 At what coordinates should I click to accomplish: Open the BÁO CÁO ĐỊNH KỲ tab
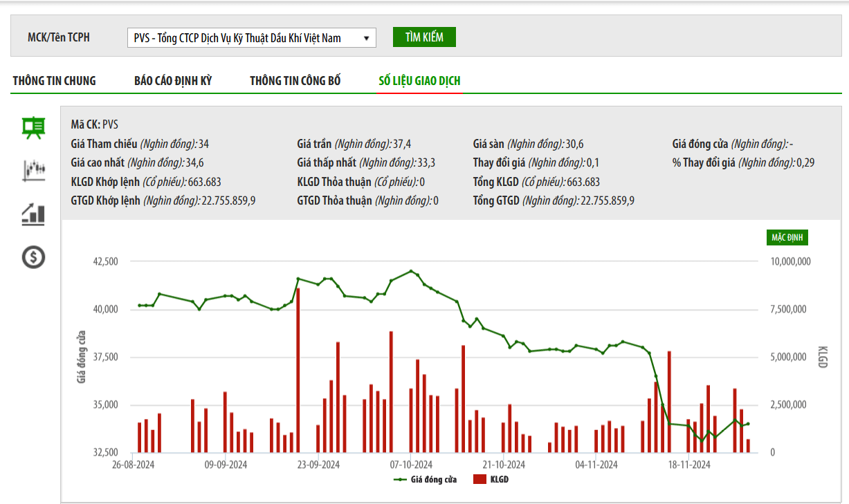[173, 81]
